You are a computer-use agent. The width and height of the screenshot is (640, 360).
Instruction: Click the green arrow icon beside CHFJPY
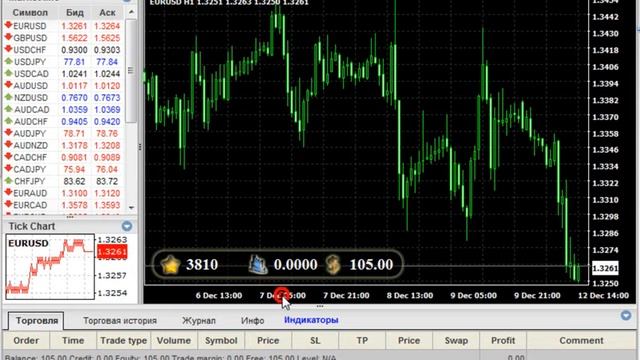tap(8, 181)
